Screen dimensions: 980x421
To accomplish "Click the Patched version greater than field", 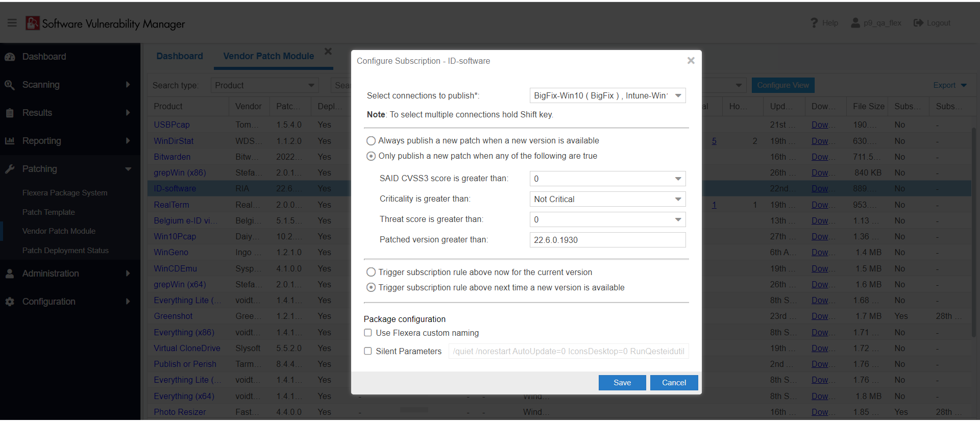I will pos(607,240).
